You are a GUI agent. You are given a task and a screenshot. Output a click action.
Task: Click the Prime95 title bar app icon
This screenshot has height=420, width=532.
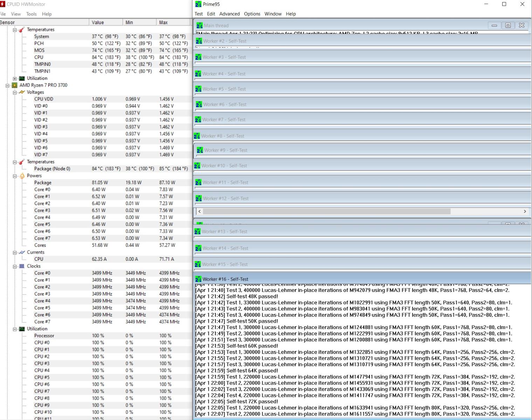(x=198, y=4)
